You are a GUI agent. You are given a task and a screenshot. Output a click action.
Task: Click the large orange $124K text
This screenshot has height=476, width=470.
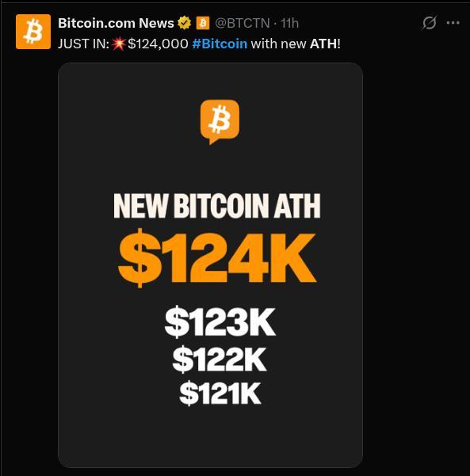217,258
